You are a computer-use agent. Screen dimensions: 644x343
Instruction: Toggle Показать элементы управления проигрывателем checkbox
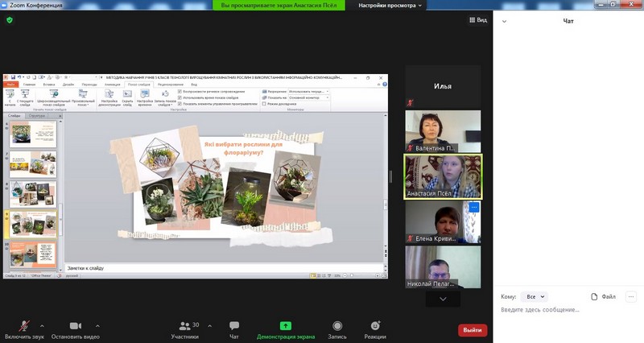pos(180,104)
